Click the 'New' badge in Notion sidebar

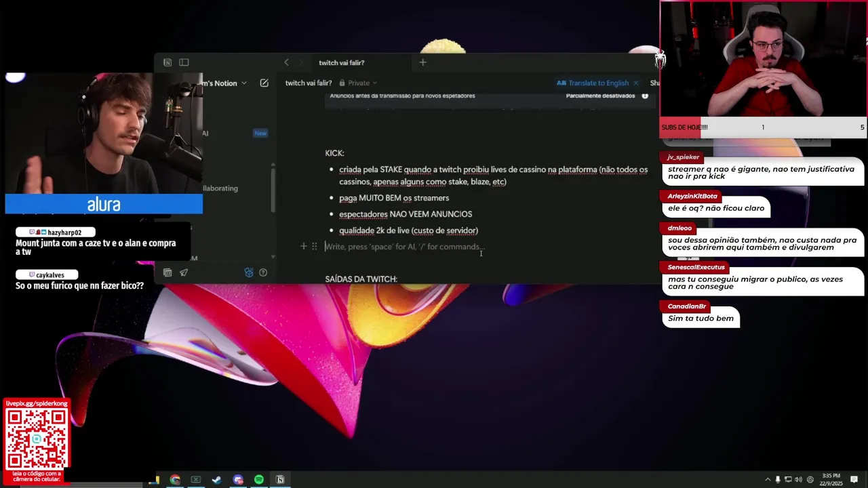(260, 133)
